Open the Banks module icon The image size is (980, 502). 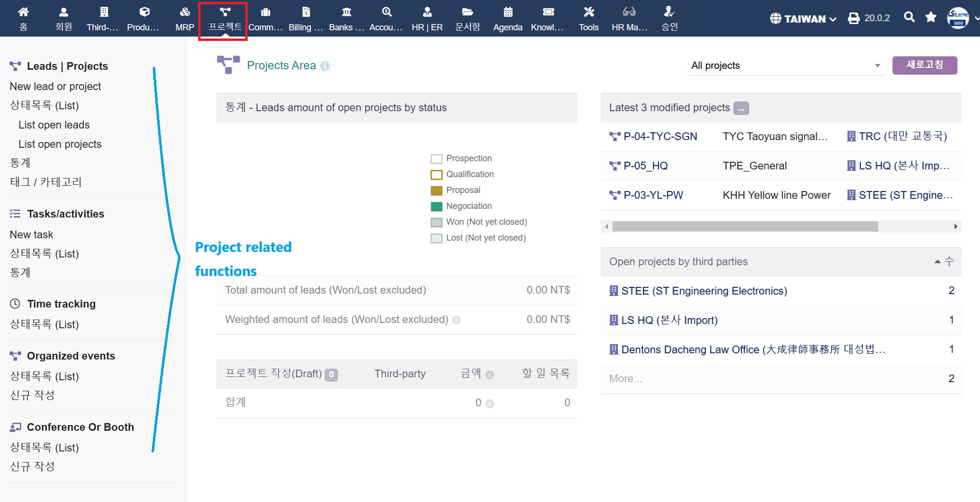point(346,12)
